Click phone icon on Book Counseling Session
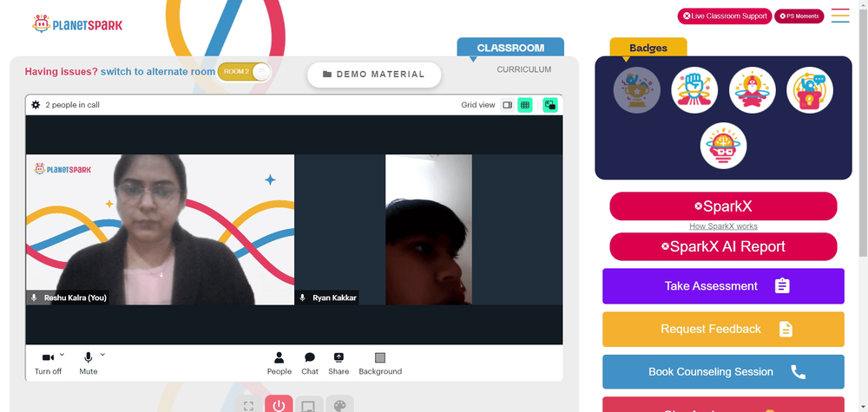The image size is (868, 412). tap(798, 372)
